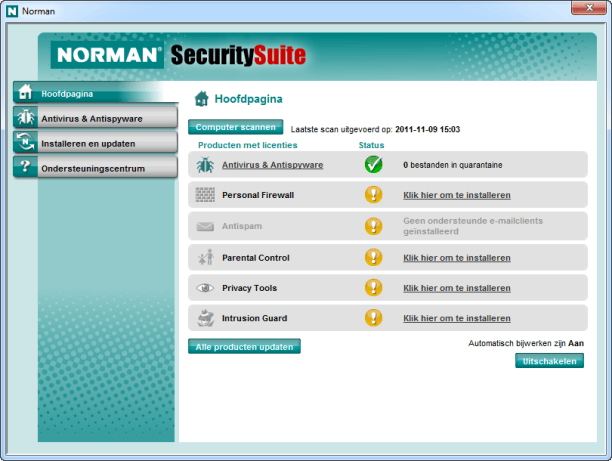Click 'Automatisch bijwerken zijn Aan' status text

click(526, 343)
